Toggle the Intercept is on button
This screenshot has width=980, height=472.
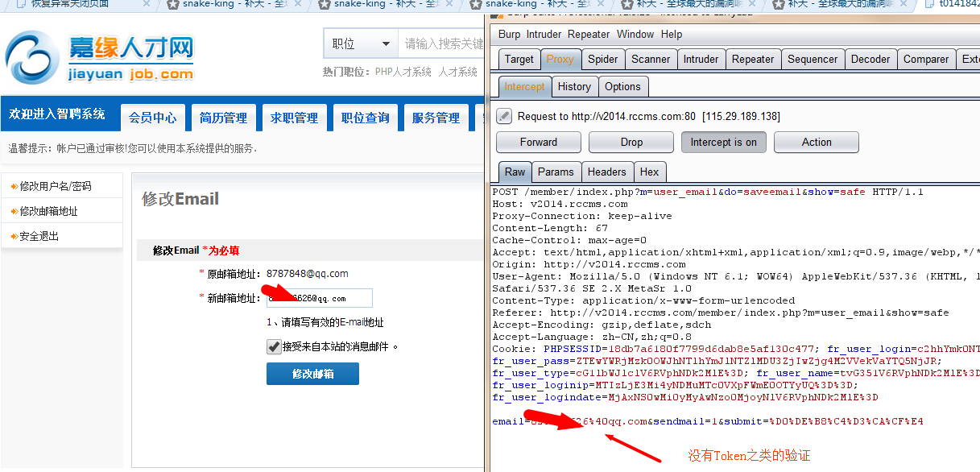pyautogui.click(x=723, y=143)
